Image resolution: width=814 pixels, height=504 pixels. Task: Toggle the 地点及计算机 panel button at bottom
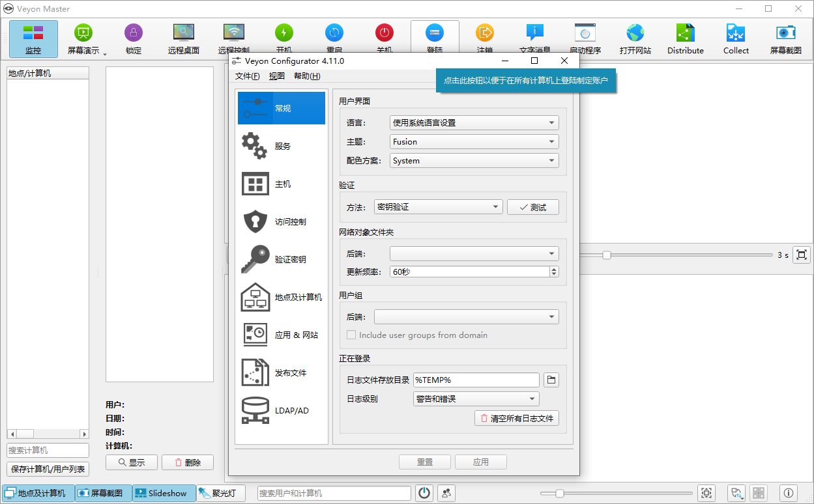(38, 493)
